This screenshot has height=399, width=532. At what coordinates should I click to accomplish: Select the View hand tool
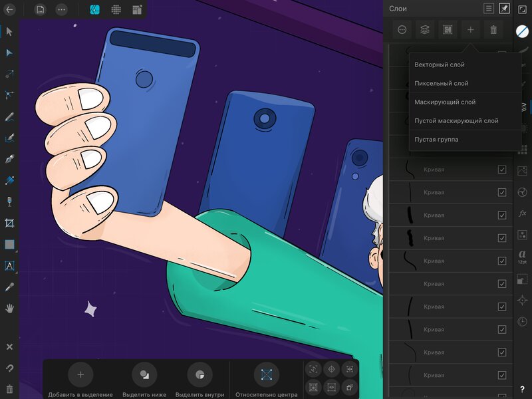coord(9,309)
